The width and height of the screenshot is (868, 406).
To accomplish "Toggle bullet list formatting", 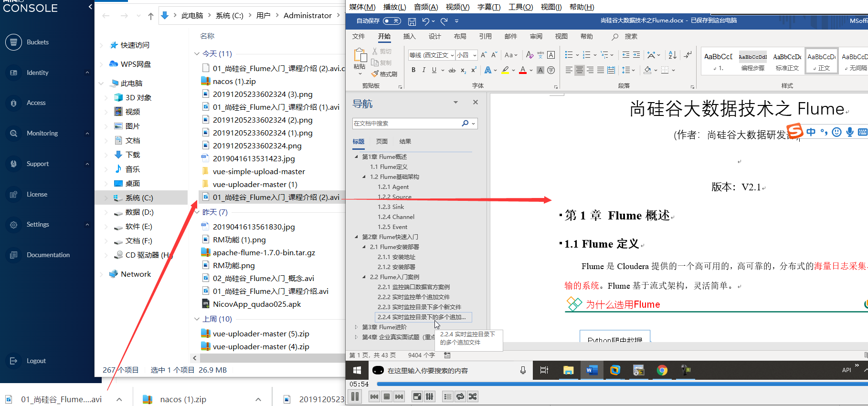I will (x=569, y=55).
